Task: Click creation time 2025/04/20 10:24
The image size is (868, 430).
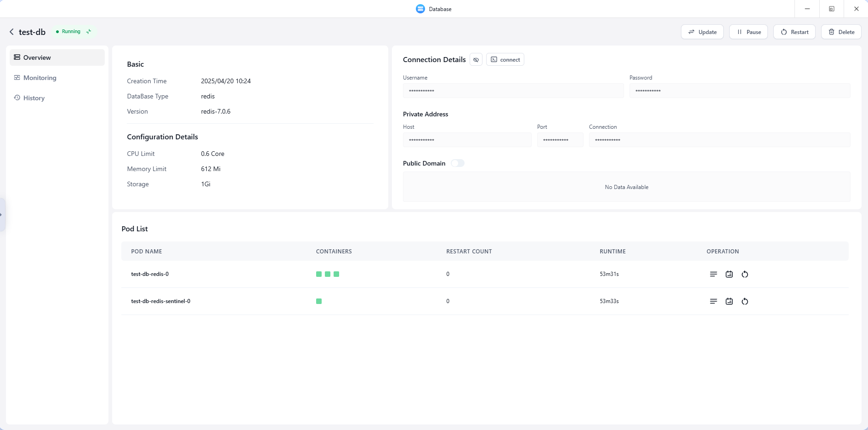Action: pos(226,81)
